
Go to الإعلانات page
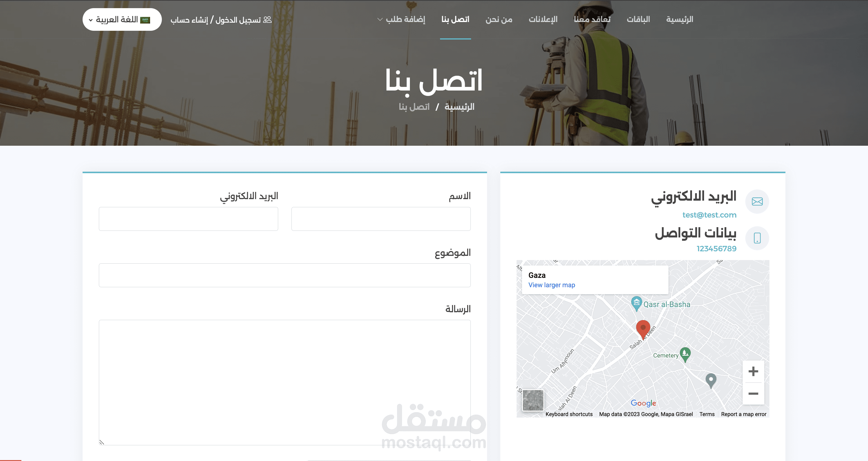(x=543, y=20)
